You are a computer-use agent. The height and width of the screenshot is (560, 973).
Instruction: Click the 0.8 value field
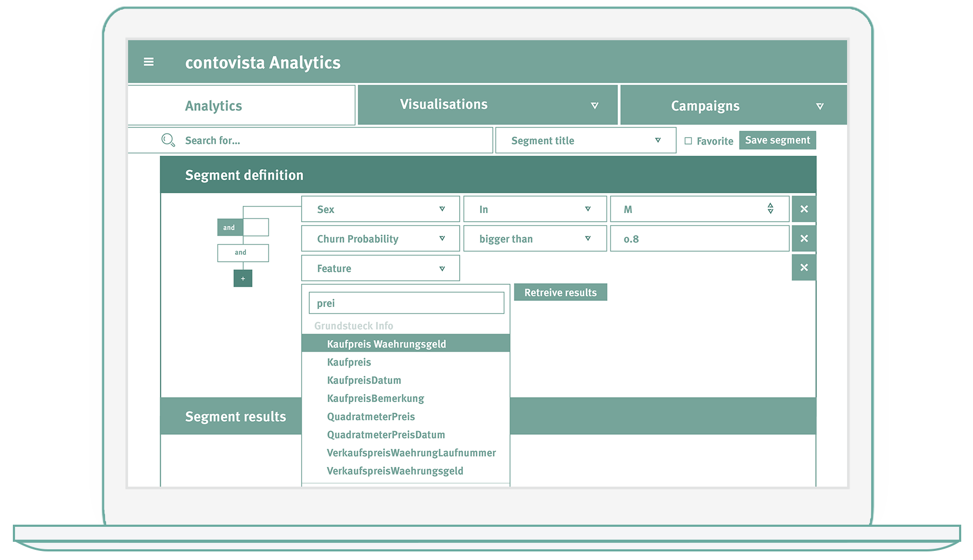700,238
